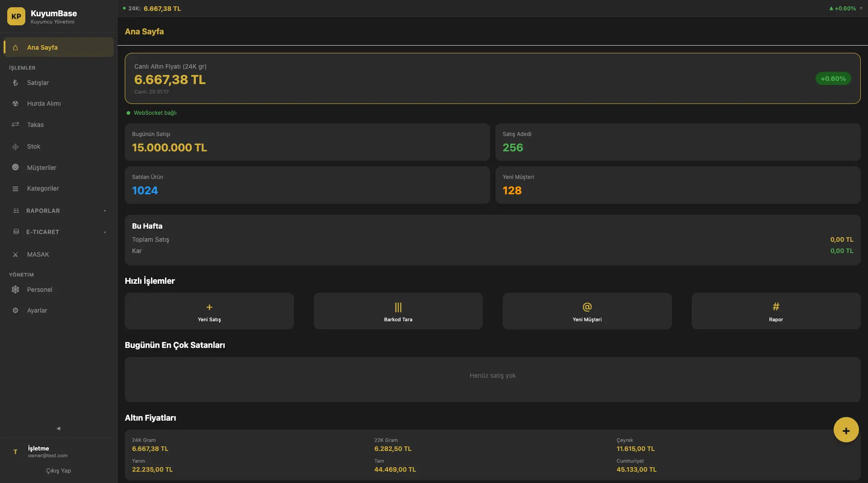
Task: Click the Kar row label
Action: [x=137, y=251]
